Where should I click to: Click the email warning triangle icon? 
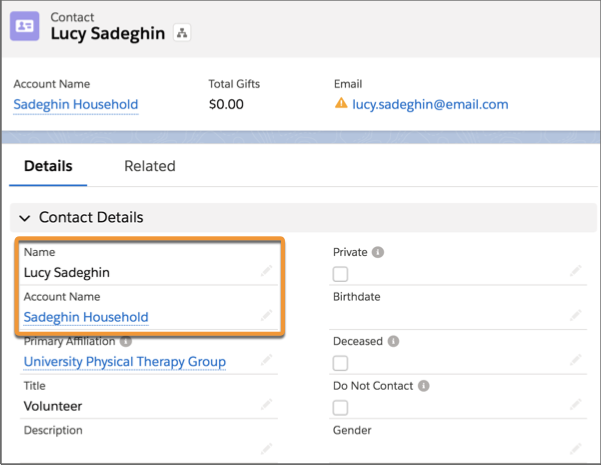click(341, 104)
